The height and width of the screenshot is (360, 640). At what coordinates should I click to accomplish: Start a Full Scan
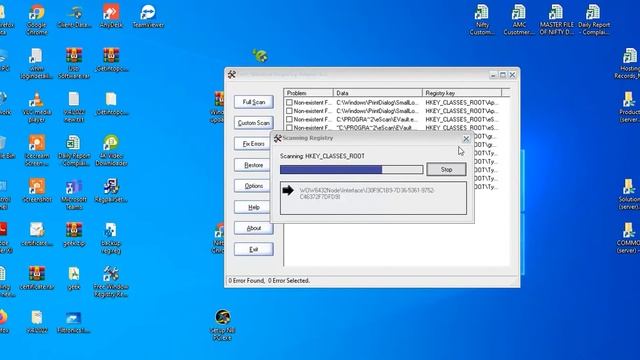253,102
